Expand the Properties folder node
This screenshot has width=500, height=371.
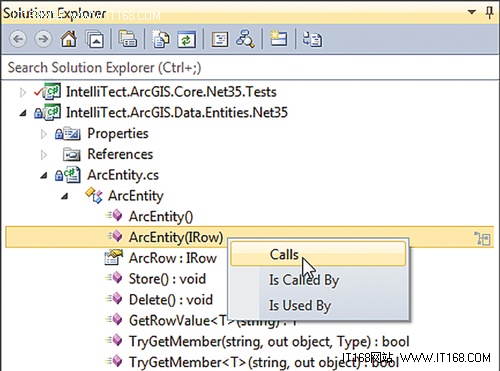(x=43, y=134)
